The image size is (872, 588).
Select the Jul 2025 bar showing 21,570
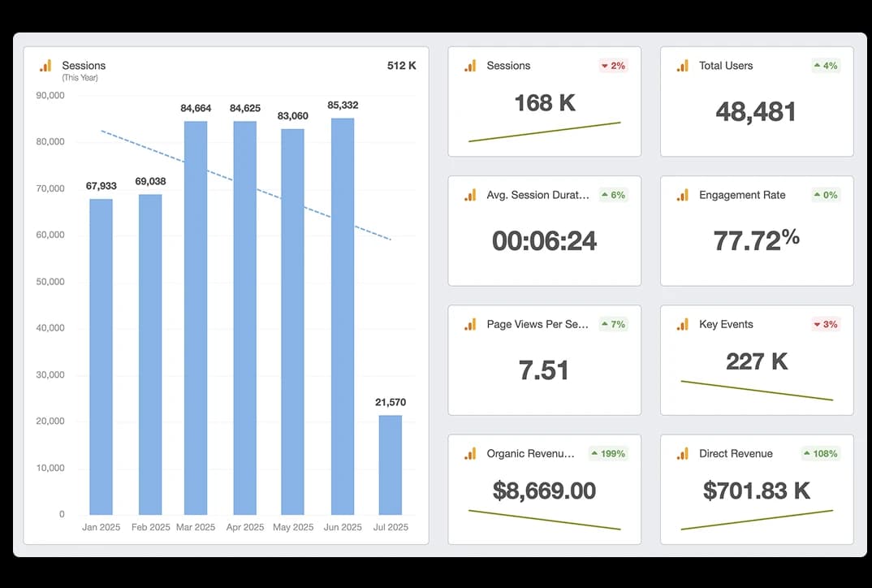coord(391,465)
